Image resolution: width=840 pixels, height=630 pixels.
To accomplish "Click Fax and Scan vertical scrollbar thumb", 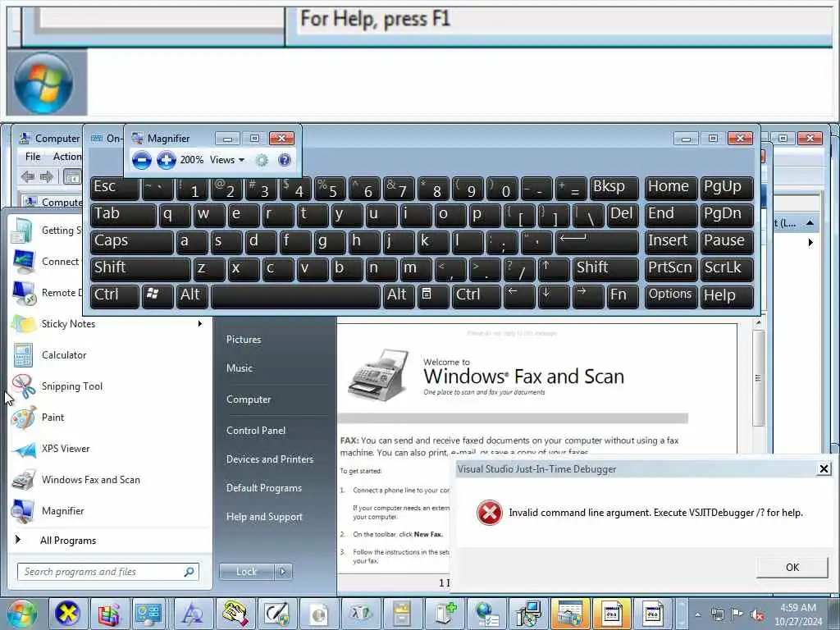I will (758, 378).
